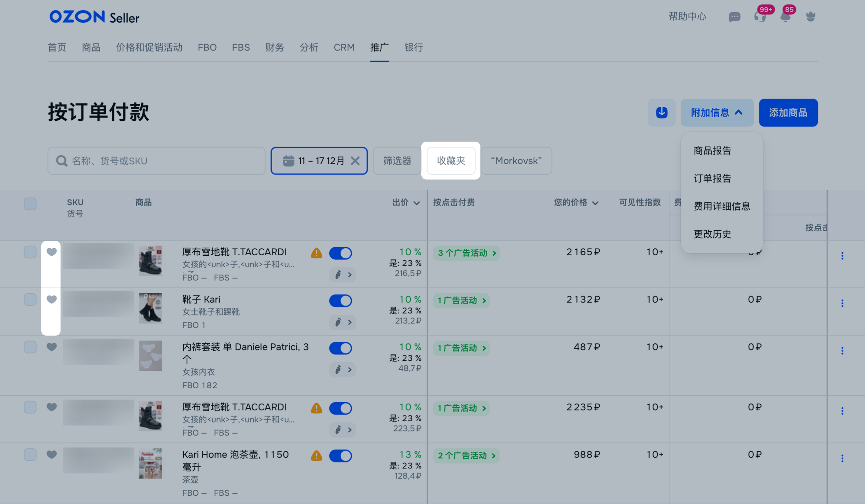Favorite the 靴子 Kari product heart
865x504 pixels.
pos(52,299)
